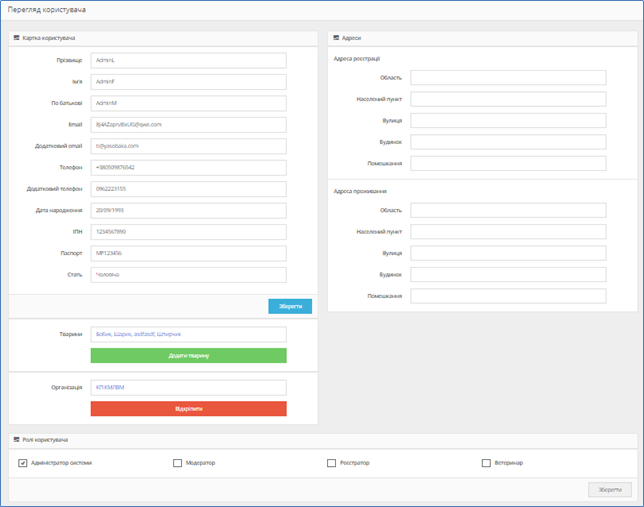Click the red Відкріпити button
This screenshot has height=507, width=644.
(x=188, y=409)
